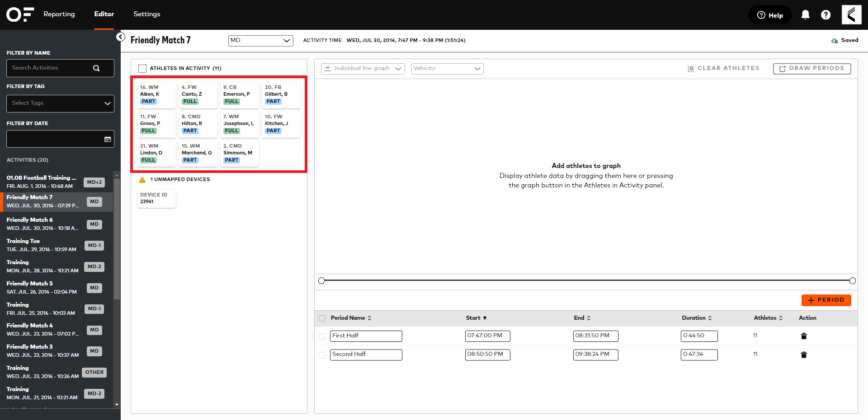868x420 pixels.
Task: Click the notifications bell icon
Action: (805, 14)
